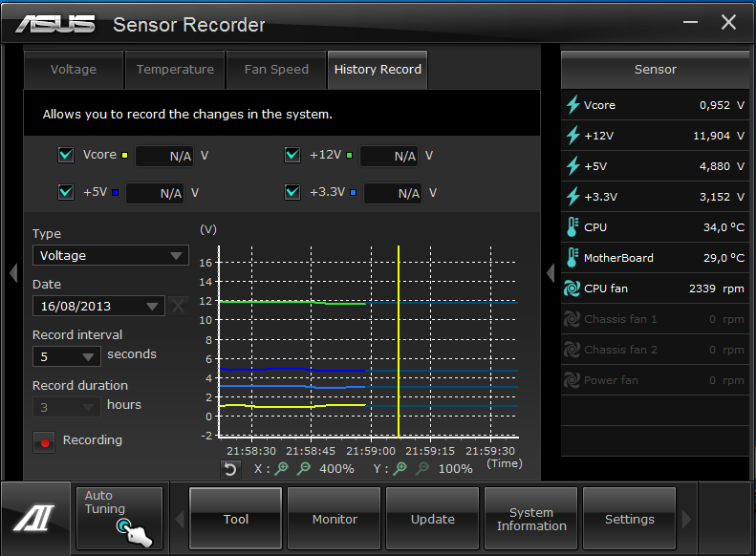Uncheck the +3.3V checkbox
This screenshot has height=556, width=756.
[x=292, y=192]
